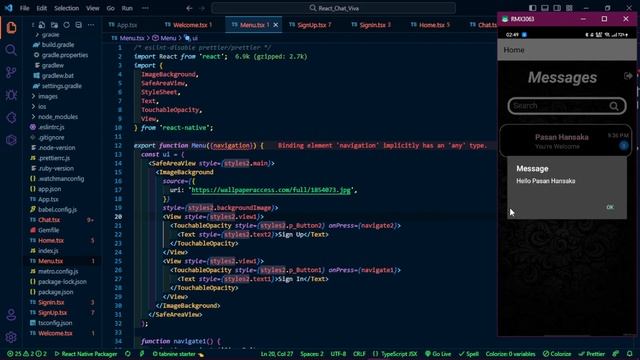
Task: Click the Colorize status bar item
Action: 557,354
